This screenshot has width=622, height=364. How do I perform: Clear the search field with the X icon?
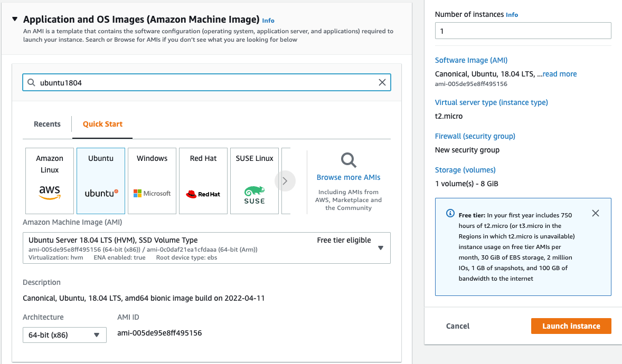coord(382,82)
